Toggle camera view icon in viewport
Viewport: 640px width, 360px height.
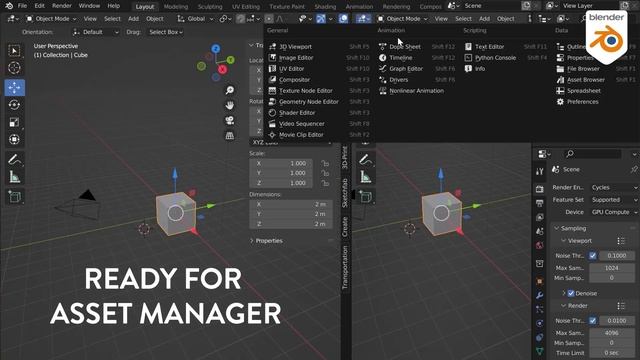point(230,120)
